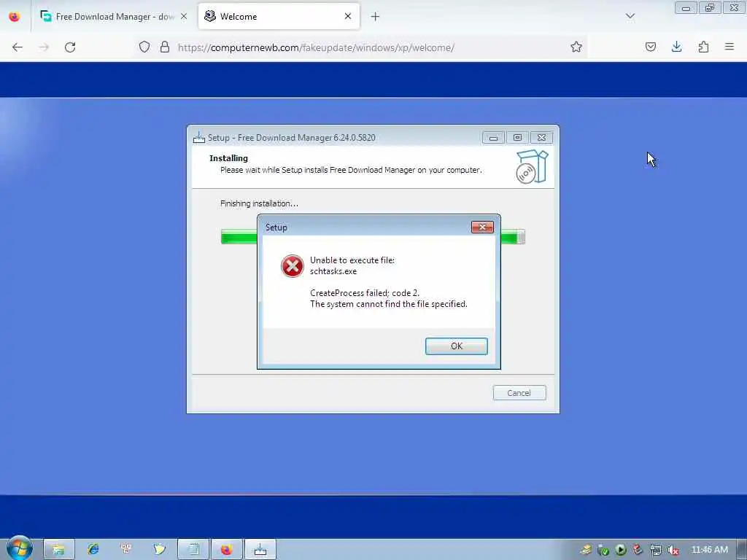Image resolution: width=747 pixels, height=560 pixels.
Task: Click the network tray icon
Action: click(656, 551)
